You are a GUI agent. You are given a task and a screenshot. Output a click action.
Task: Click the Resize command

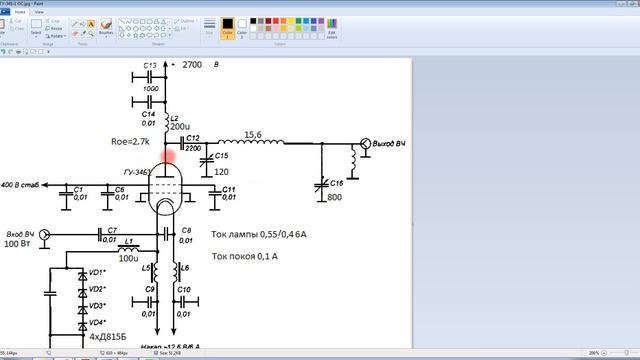pyautogui.click(x=53, y=29)
